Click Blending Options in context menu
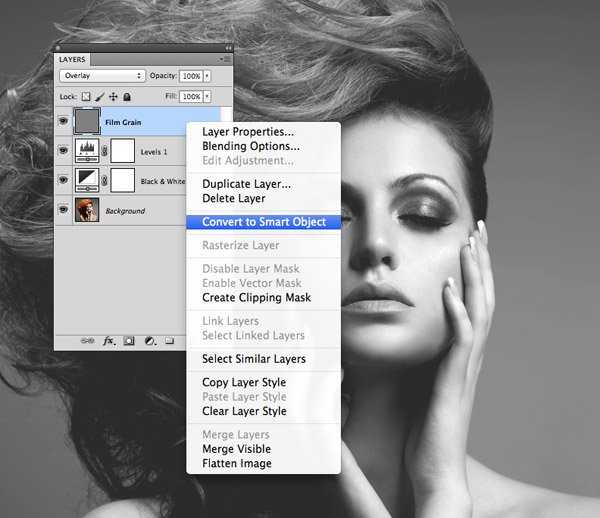Viewport: 600px width, 518px height. (251, 146)
